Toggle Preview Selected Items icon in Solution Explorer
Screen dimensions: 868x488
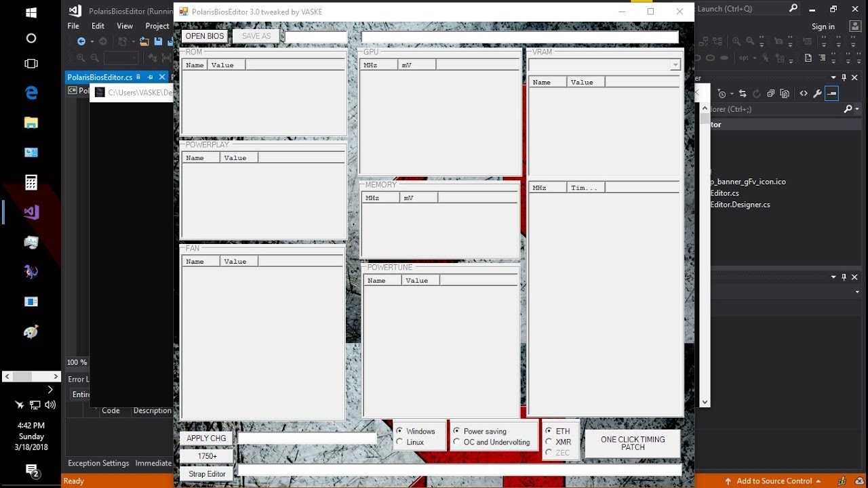pyautogui.click(x=832, y=94)
